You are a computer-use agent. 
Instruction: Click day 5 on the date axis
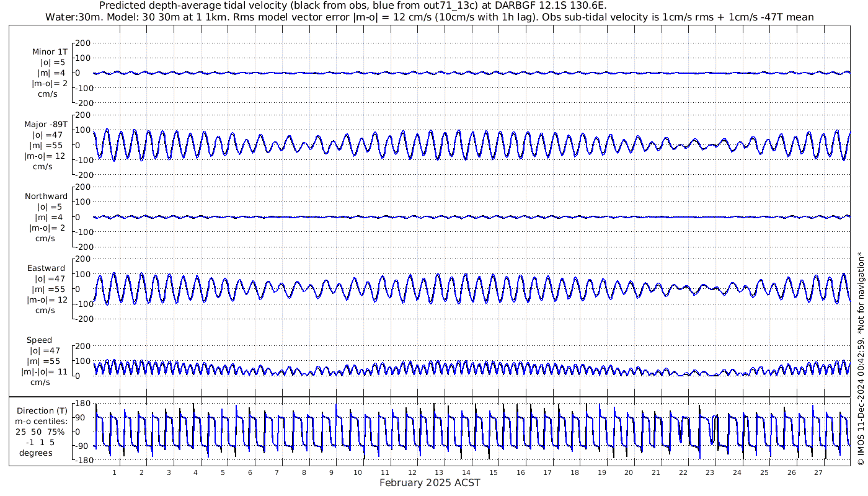(x=223, y=472)
